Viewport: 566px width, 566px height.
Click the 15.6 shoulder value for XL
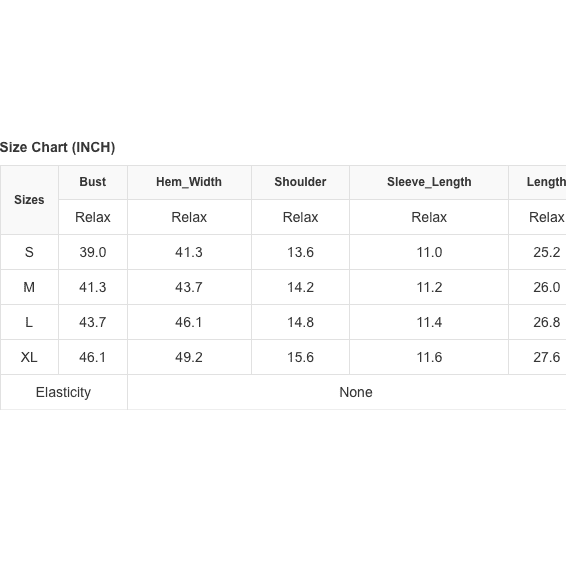pyautogui.click(x=300, y=357)
